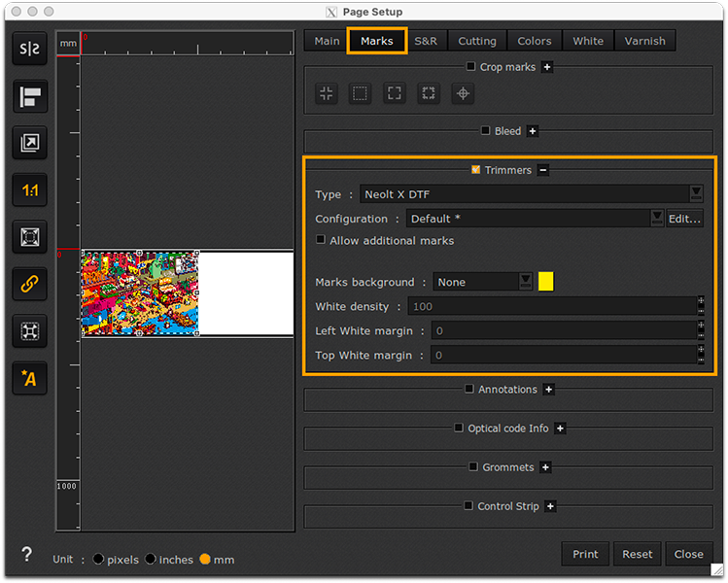Image resolution: width=728 pixels, height=583 pixels.
Task: Open the Type dropdown showing Neolt X DTF
Action: (532, 194)
